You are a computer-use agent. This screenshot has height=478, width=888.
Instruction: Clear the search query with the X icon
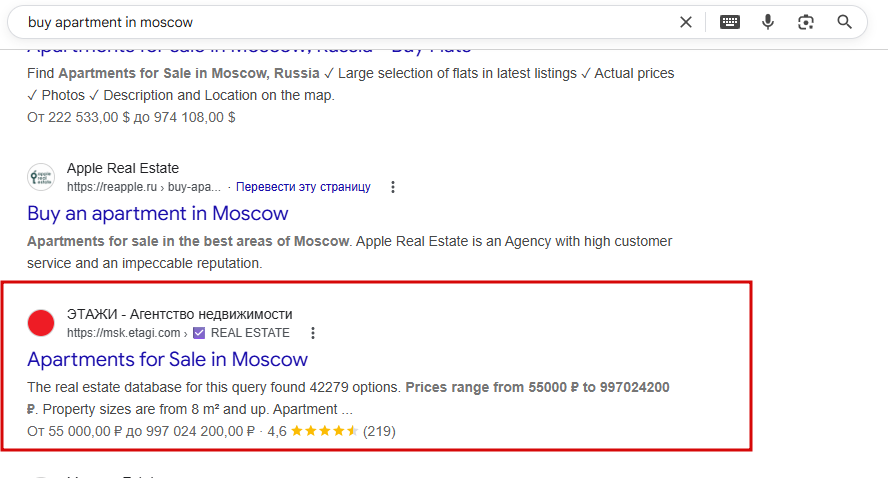686,22
